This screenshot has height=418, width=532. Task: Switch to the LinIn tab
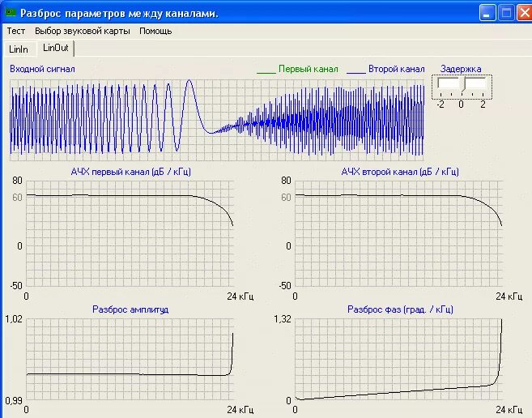[x=19, y=49]
